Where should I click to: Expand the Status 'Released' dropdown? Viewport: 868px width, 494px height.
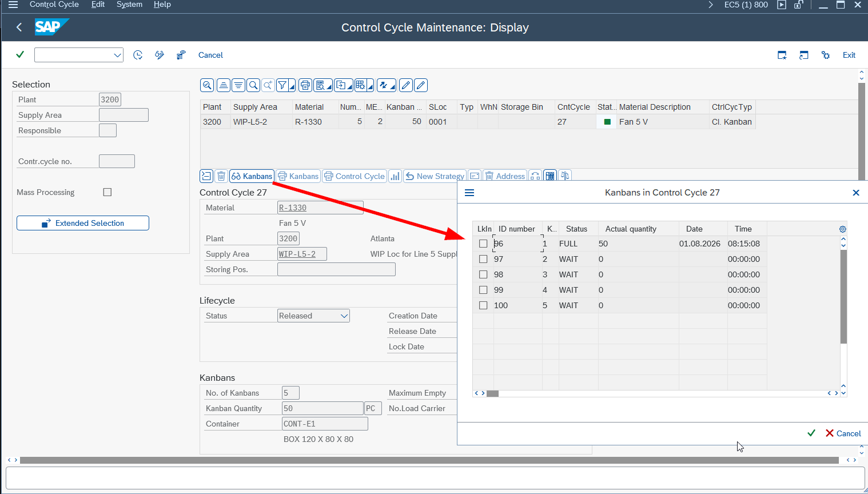[x=344, y=316]
